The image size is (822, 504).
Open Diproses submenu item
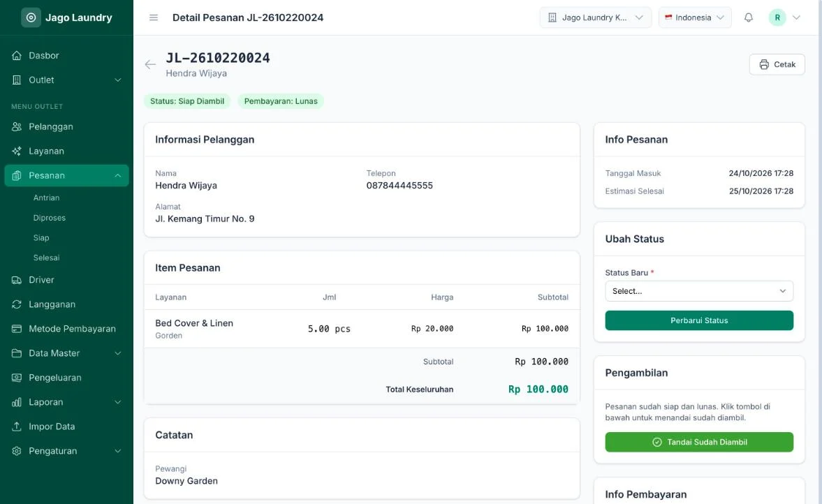point(50,217)
